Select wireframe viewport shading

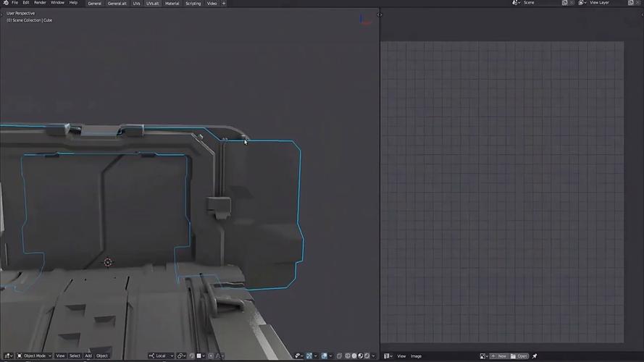tap(348, 355)
